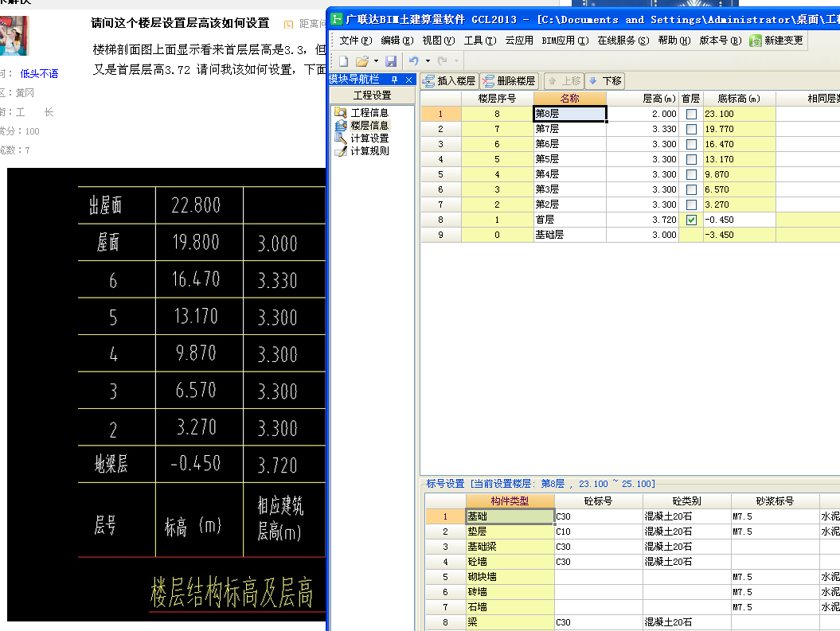Select 楼层信息 in navigation tree

(x=369, y=126)
